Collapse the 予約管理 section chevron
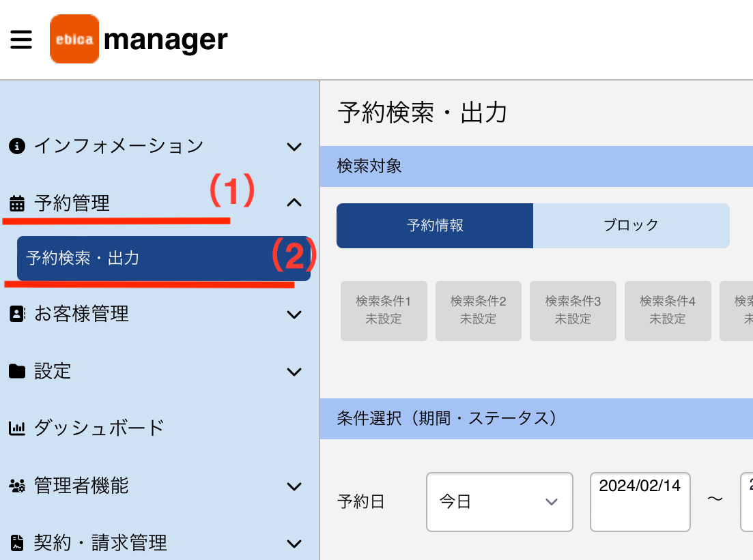This screenshot has height=560, width=753. [x=294, y=203]
